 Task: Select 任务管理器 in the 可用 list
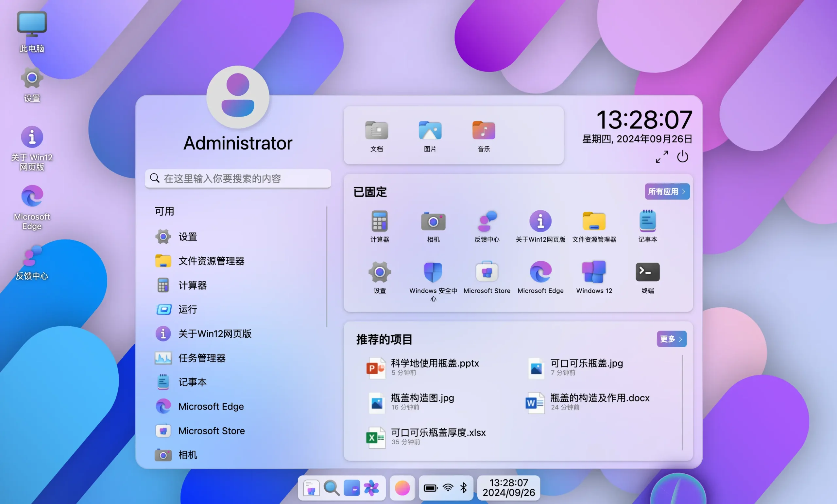[x=238, y=358]
